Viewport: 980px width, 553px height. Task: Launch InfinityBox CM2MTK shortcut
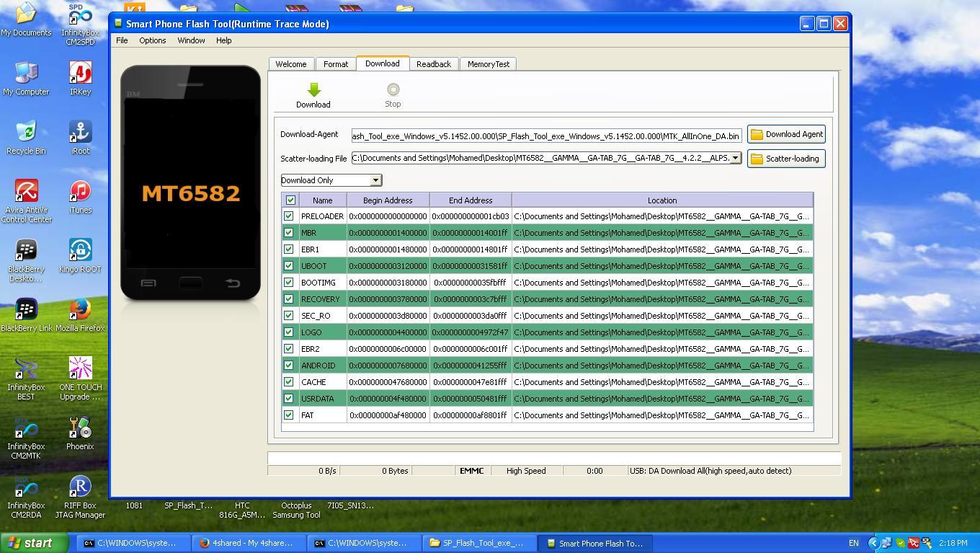point(27,438)
